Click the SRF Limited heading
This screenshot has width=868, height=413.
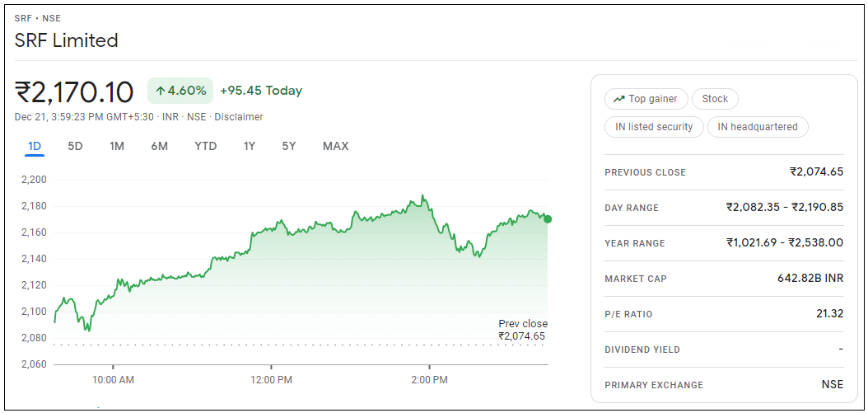(67, 40)
